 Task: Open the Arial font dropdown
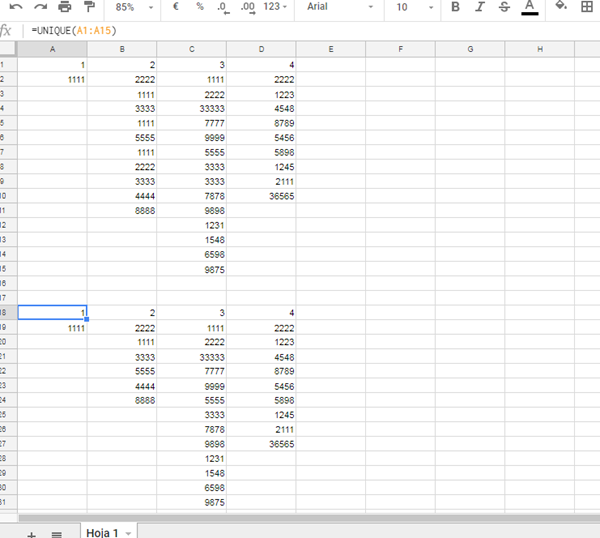click(x=340, y=7)
